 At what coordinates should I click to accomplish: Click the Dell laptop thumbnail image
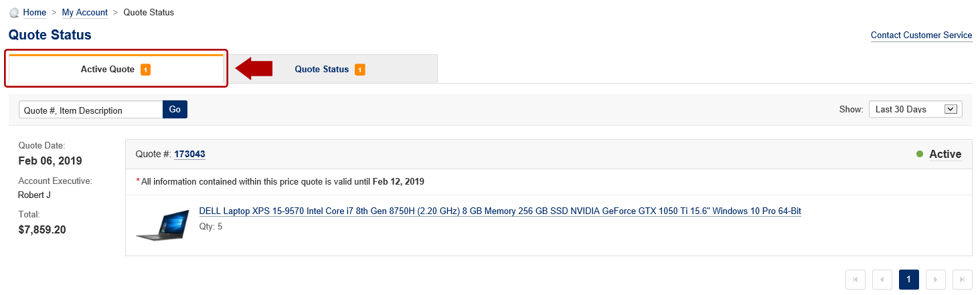point(161,224)
